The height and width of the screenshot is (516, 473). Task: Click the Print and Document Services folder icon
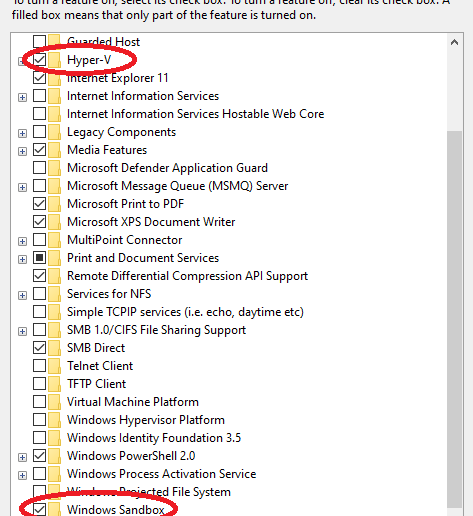55,258
